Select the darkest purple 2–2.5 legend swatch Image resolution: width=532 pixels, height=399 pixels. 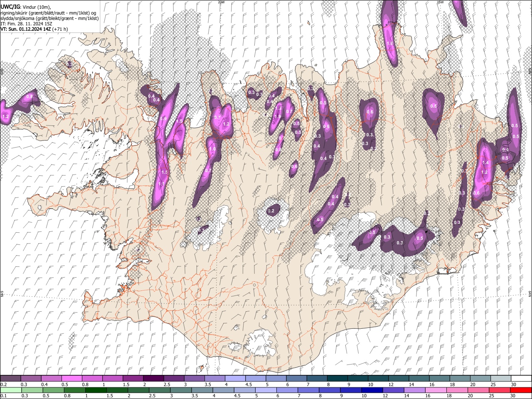click(153, 379)
